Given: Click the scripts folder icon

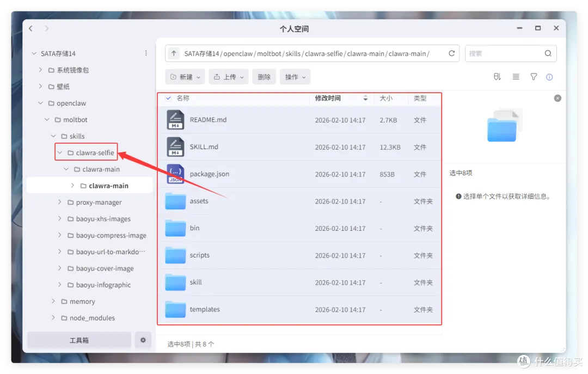Looking at the screenshot, I should (175, 255).
